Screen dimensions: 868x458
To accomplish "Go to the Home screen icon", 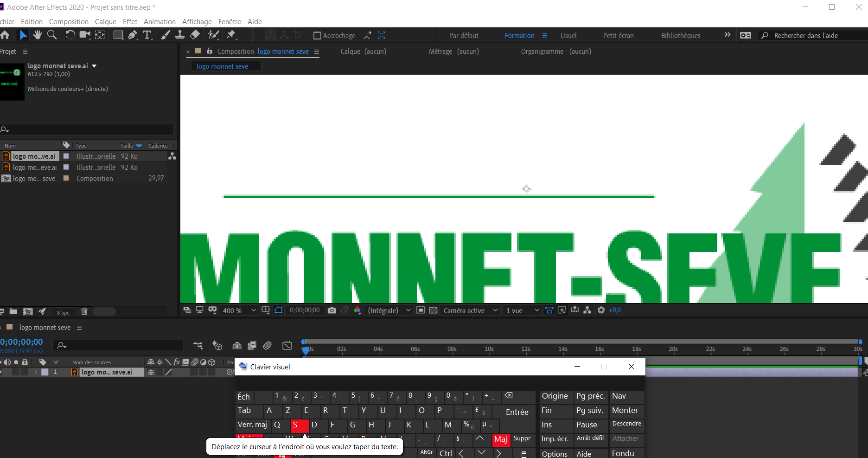I will coord(5,35).
